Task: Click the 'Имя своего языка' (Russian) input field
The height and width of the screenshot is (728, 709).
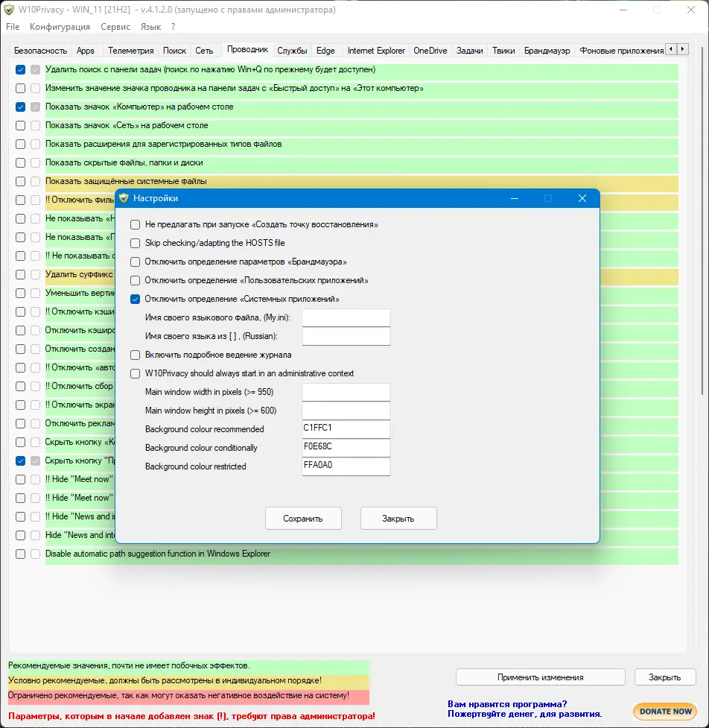Action: click(x=346, y=336)
